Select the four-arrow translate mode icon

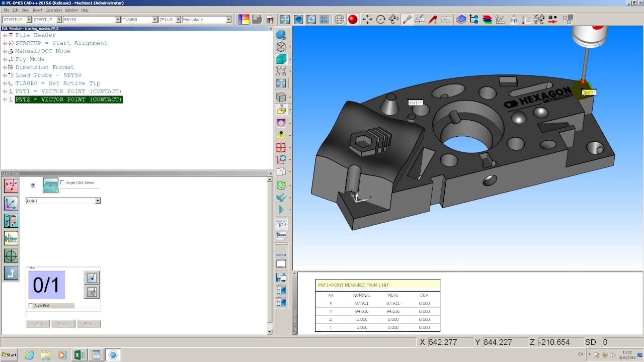(367, 19)
